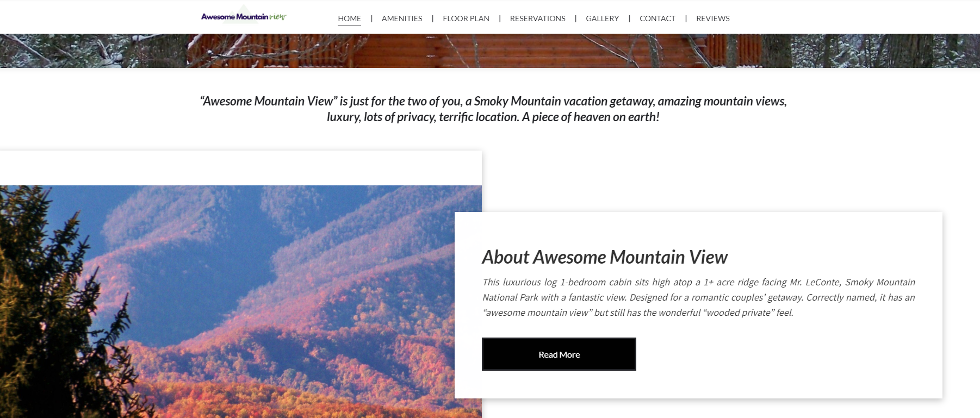Click the Read More button
This screenshot has height=418, width=980.
click(559, 354)
